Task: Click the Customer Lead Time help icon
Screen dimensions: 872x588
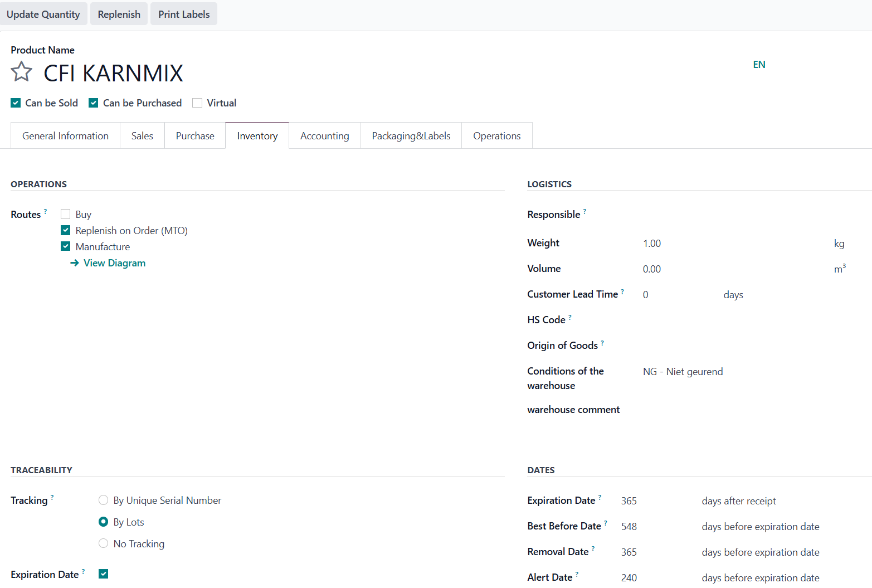Action: (622, 291)
